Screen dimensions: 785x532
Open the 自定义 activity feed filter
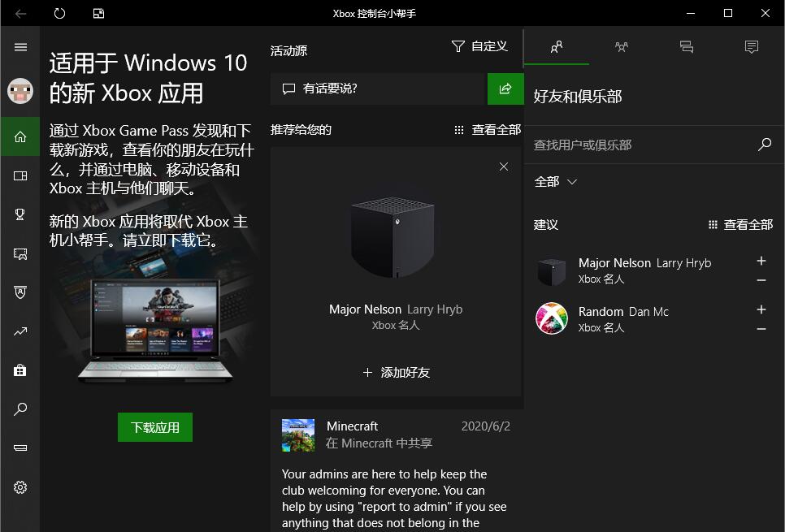479,46
